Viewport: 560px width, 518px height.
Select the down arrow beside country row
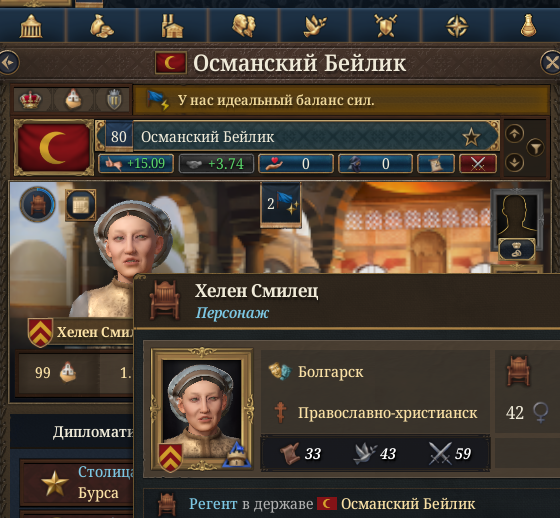click(x=514, y=163)
